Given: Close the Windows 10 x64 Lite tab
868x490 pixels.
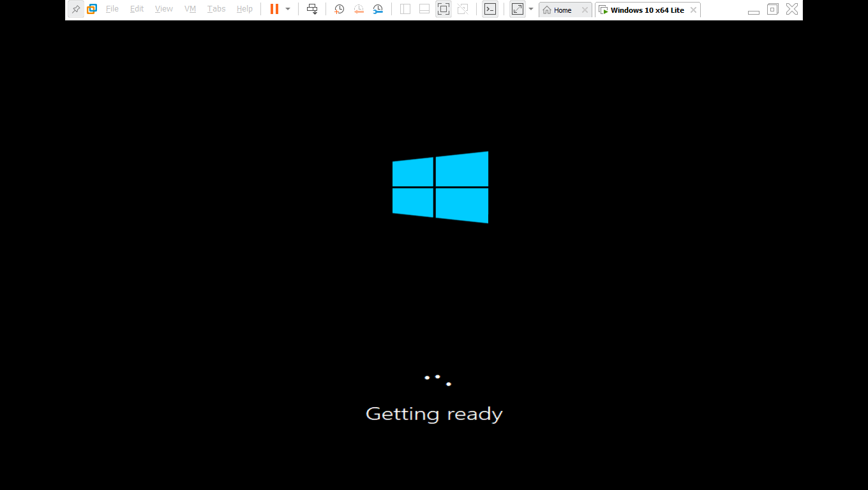Looking at the screenshot, I should (x=693, y=10).
